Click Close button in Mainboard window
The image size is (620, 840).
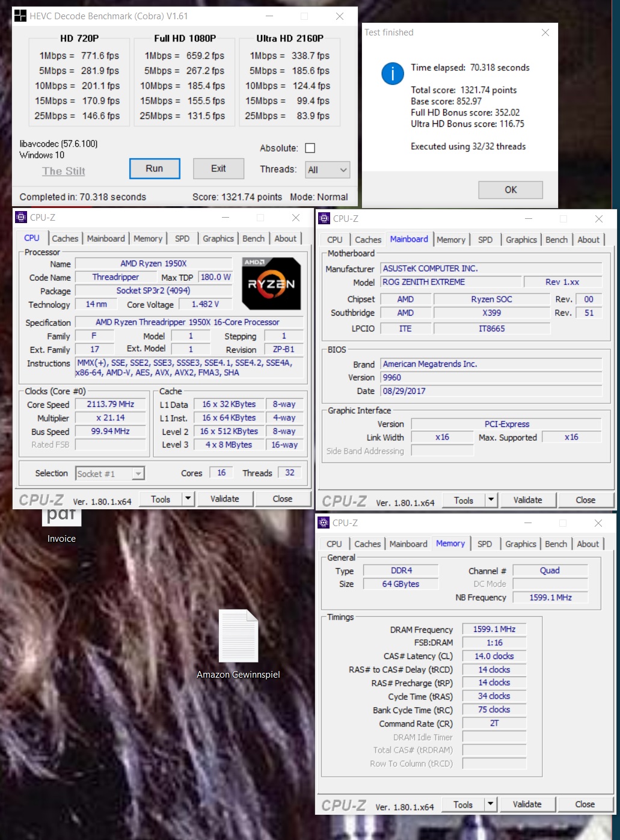click(586, 500)
